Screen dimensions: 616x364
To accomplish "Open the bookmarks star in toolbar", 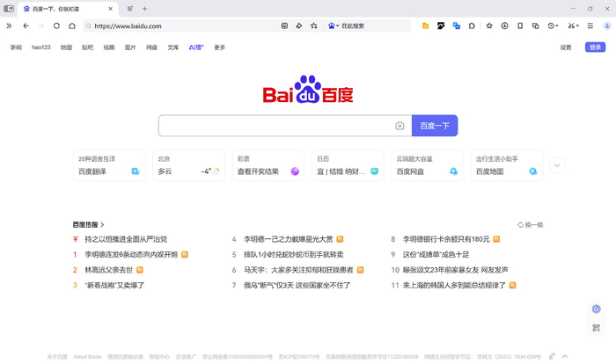I will coord(489,25).
